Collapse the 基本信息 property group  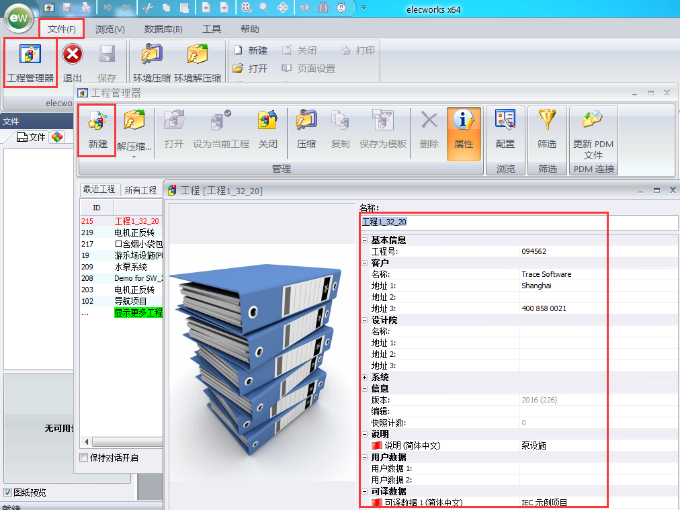pos(365,241)
